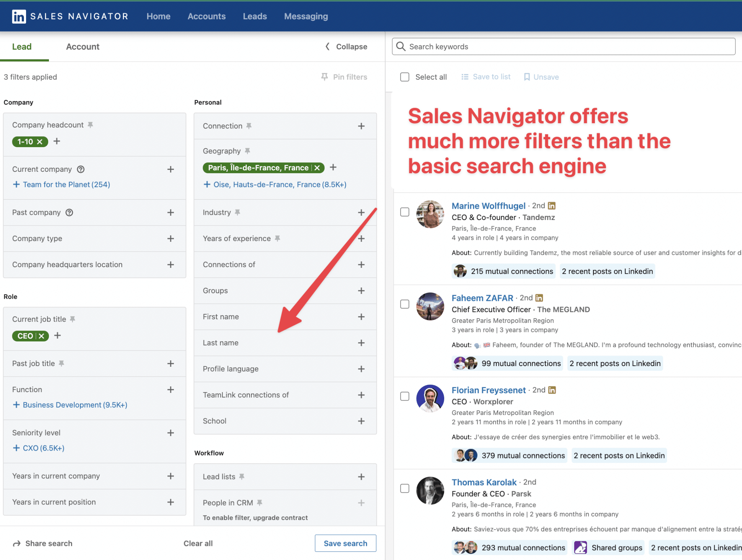Image resolution: width=742 pixels, height=560 pixels.
Task: Check the box next to Thomas Karolak
Action: (x=405, y=489)
